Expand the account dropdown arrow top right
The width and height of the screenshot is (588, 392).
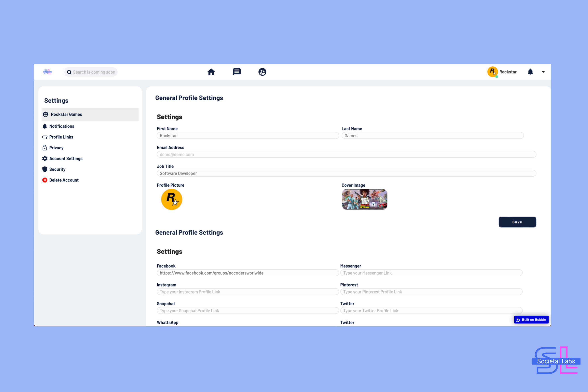[x=543, y=72]
